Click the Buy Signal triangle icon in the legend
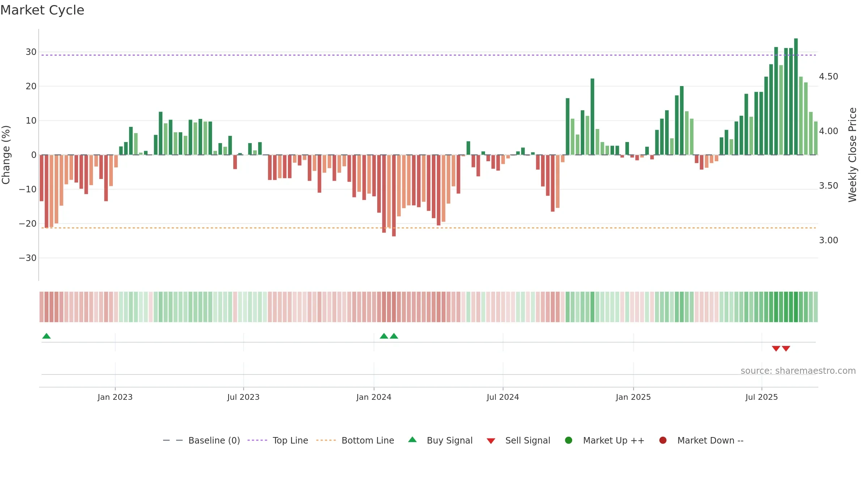The height and width of the screenshot is (488, 868). pyautogui.click(x=412, y=440)
